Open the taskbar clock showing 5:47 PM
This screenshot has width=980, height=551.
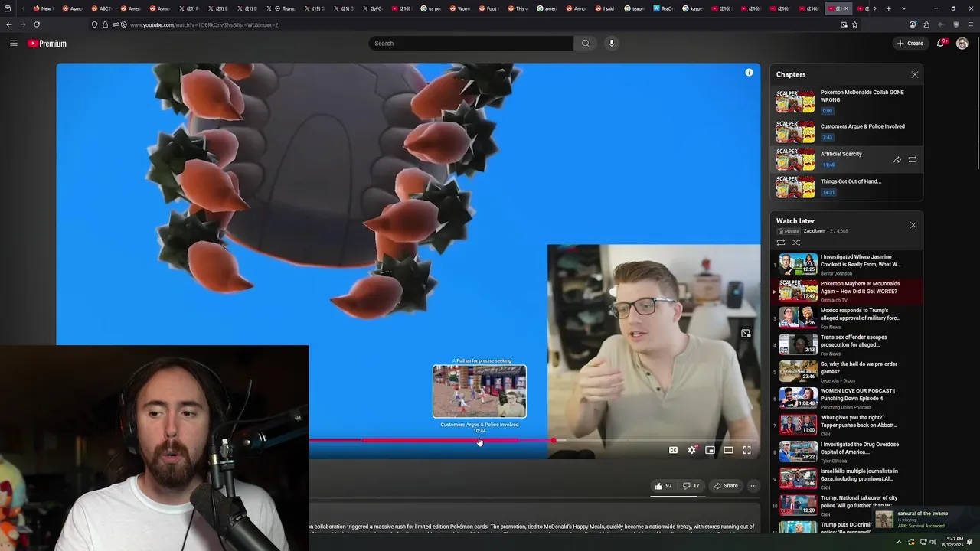click(x=954, y=542)
